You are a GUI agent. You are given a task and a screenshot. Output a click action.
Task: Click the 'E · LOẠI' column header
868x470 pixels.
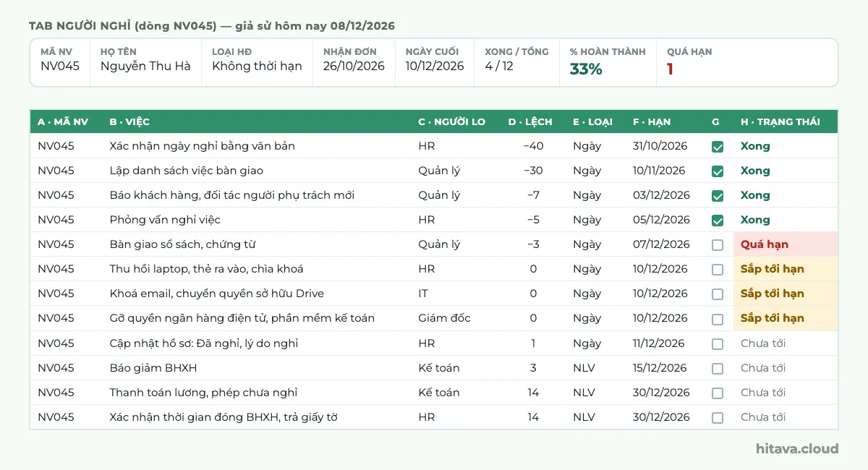[x=592, y=121]
